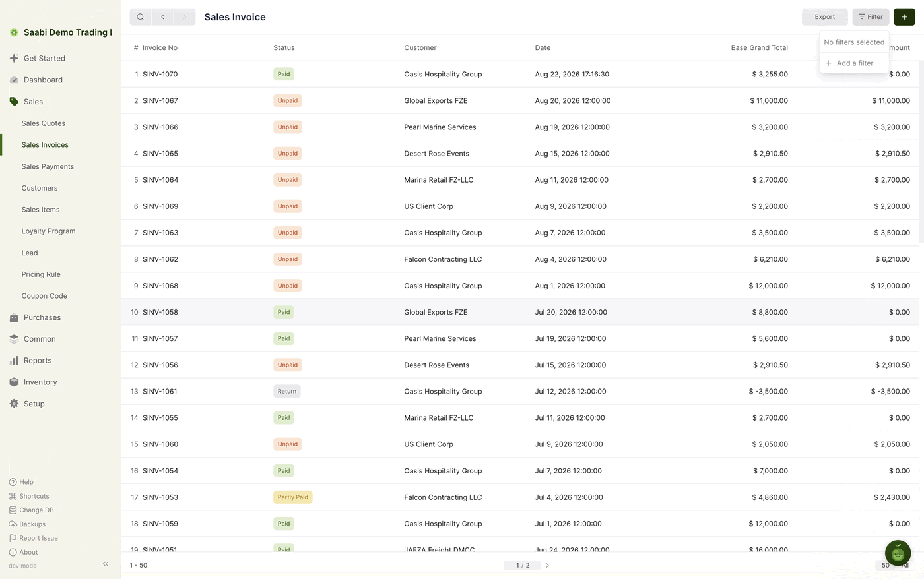Open Pricing Rule page
Viewport: 924px width, 579px height.
(41, 274)
